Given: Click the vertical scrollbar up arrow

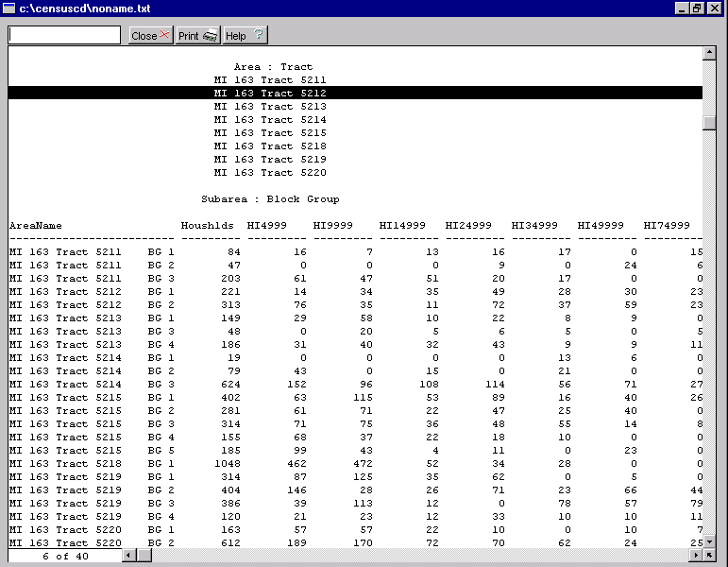Looking at the screenshot, I should (x=709, y=53).
